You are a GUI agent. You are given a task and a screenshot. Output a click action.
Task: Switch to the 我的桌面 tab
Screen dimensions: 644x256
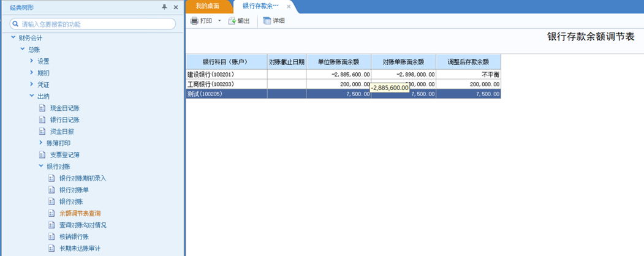pyautogui.click(x=207, y=6)
